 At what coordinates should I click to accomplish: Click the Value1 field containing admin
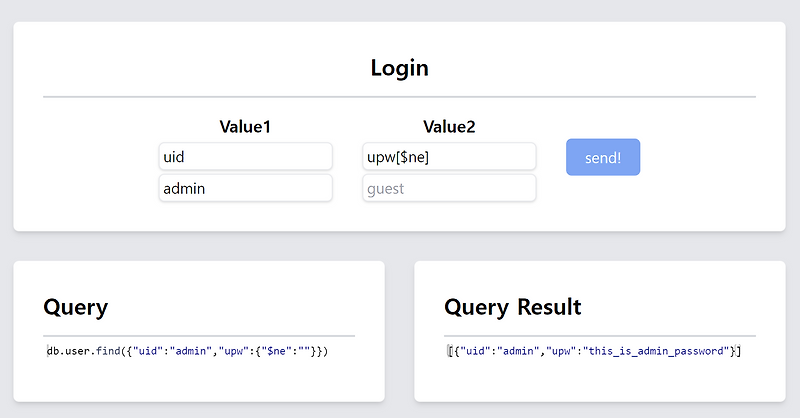pos(245,188)
